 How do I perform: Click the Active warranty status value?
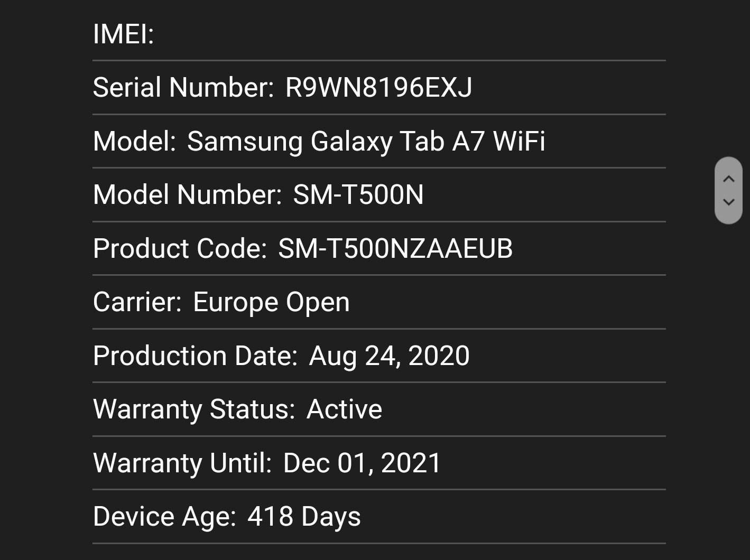pos(344,409)
